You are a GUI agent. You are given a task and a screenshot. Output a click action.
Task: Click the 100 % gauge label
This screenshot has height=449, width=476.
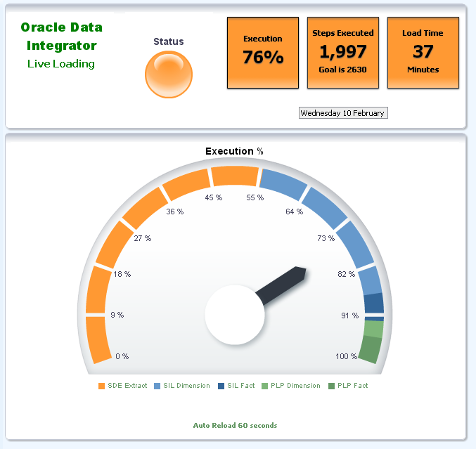coord(347,356)
